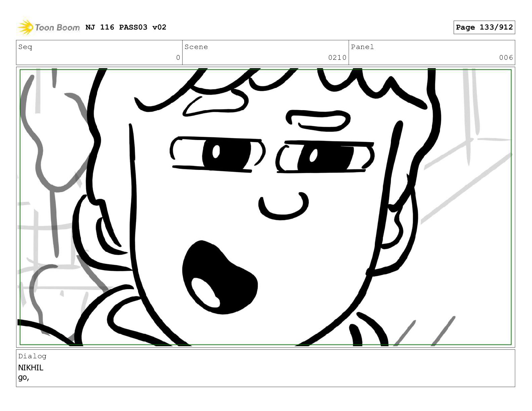This screenshot has width=532, height=411.
Task: Select the Scene number 0210
Action: pos(337,57)
